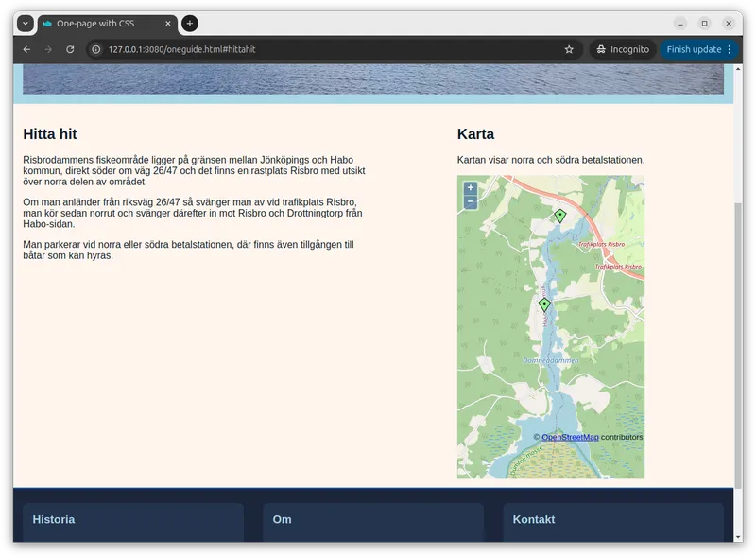756x557 pixels.
Task: Click the Finish update button
Action: (694, 49)
